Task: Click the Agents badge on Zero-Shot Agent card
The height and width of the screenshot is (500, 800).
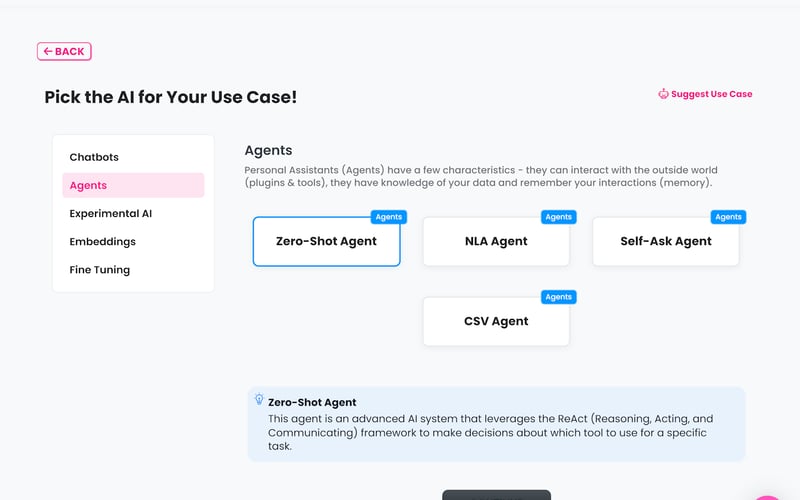Action: (388, 217)
